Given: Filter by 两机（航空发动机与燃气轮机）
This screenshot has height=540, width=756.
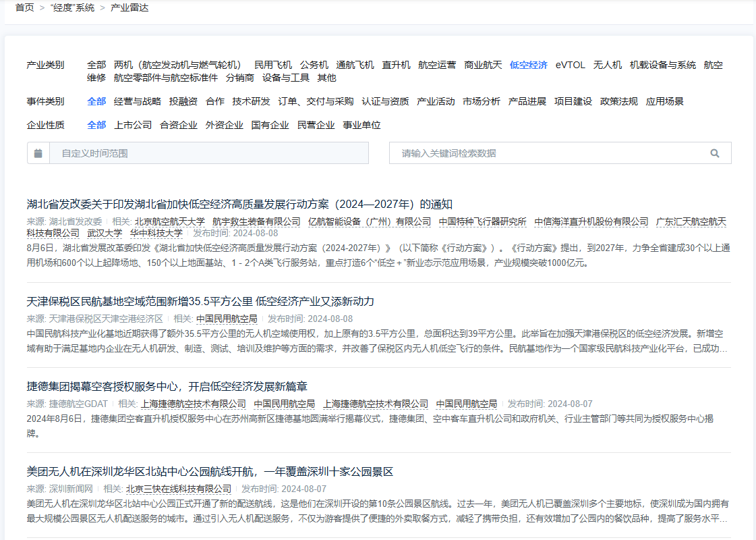Looking at the screenshot, I should coord(180,65).
